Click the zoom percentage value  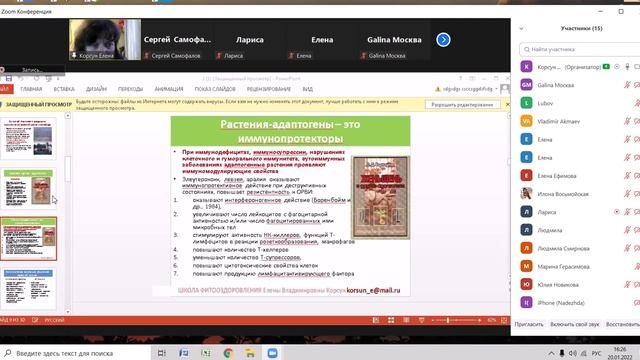pos(491,320)
